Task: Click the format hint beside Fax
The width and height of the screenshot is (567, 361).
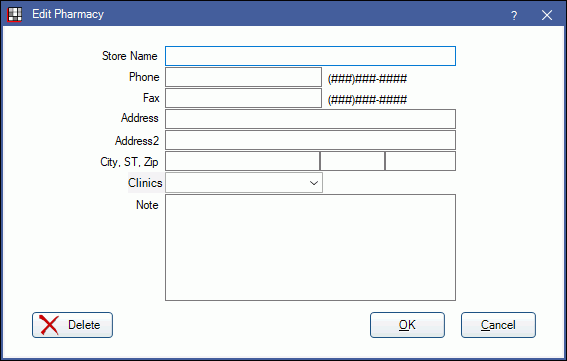Action: pos(367,99)
